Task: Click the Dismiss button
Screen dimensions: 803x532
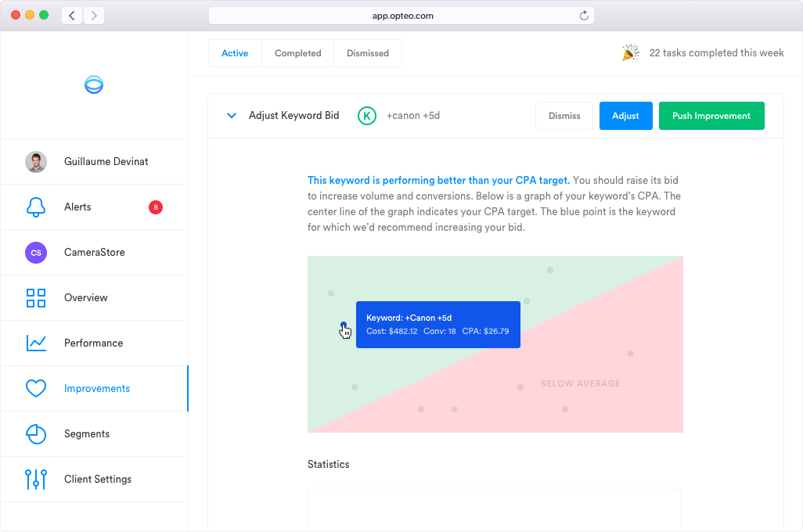Action: (564, 116)
